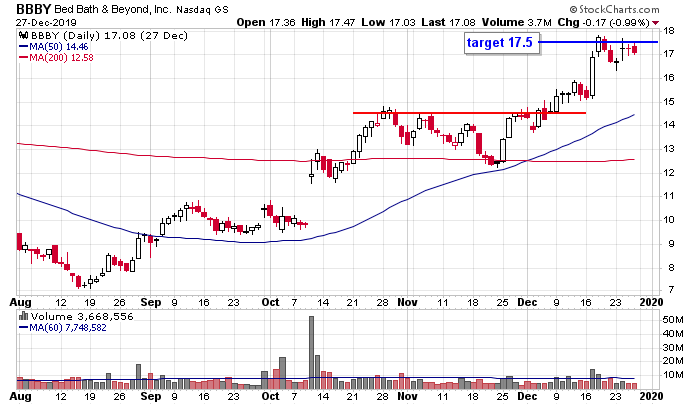Click the blue target line at 17.5
Viewport: 700px width, 405px height.
pyautogui.click(x=598, y=42)
